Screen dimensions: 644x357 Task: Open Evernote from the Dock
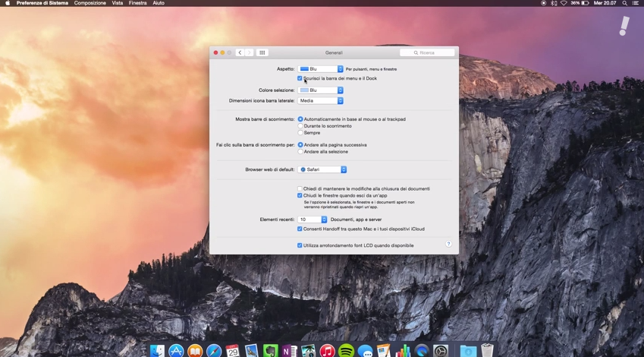tap(270, 351)
